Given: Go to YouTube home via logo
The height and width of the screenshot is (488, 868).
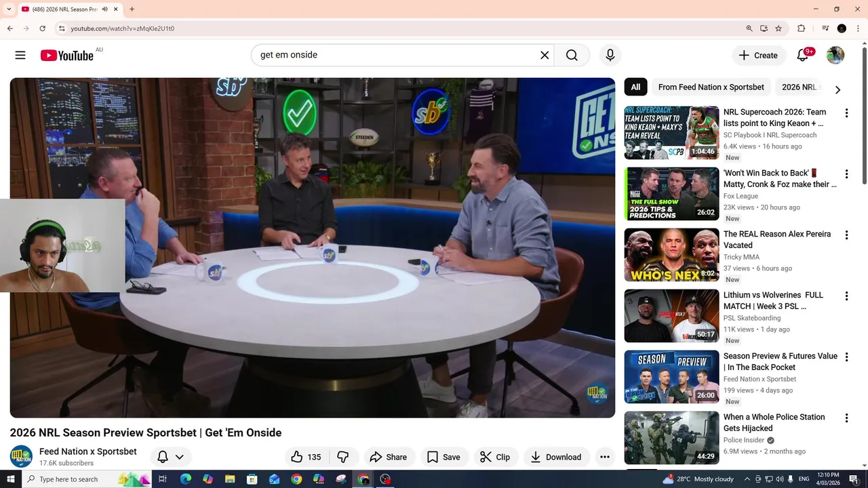Looking at the screenshot, I should tap(66, 56).
